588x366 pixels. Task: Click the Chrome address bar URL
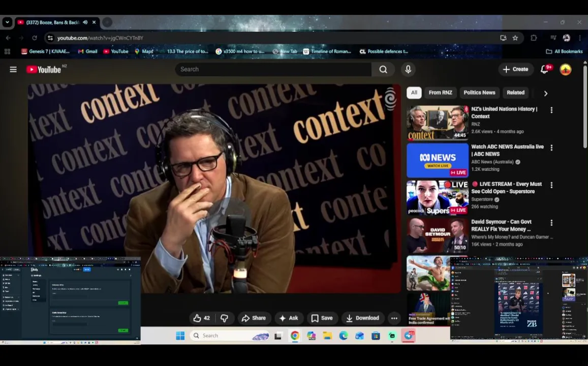[100, 38]
